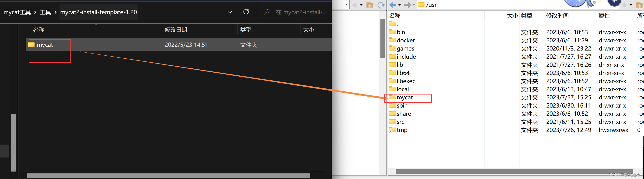The width and height of the screenshot is (644, 179).
Task: Open the left panel bookmark dropdown arrow
Action: [361, 5]
